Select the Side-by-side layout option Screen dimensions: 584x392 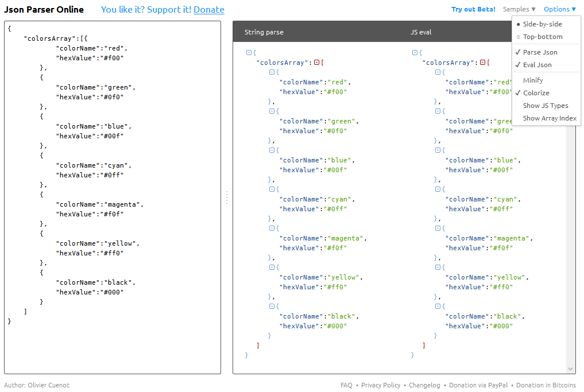click(542, 24)
